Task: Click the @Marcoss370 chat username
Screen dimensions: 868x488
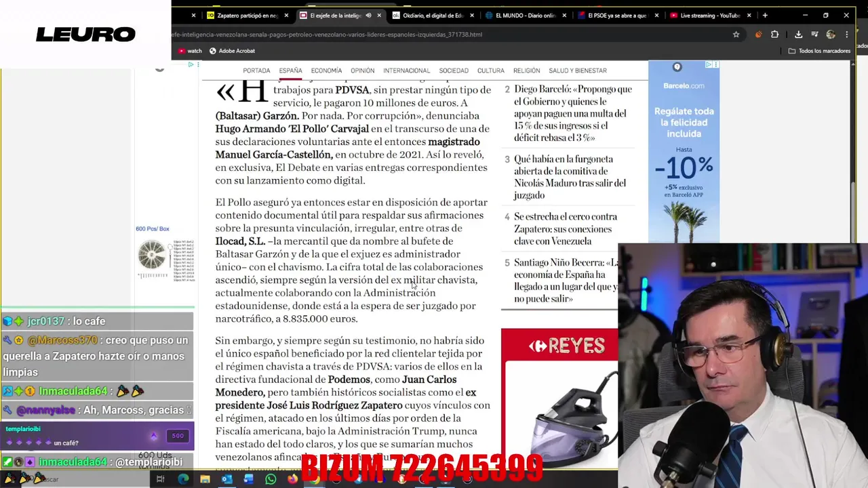Action: click(x=62, y=340)
